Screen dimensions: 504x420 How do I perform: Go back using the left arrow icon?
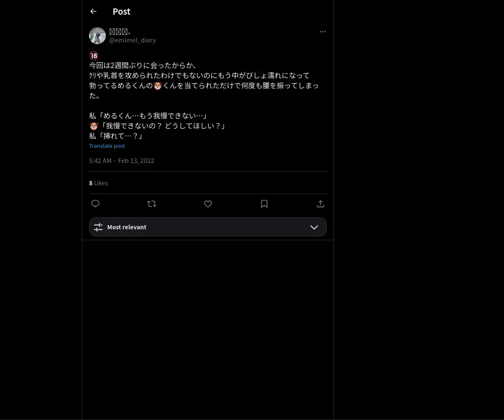tap(93, 12)
